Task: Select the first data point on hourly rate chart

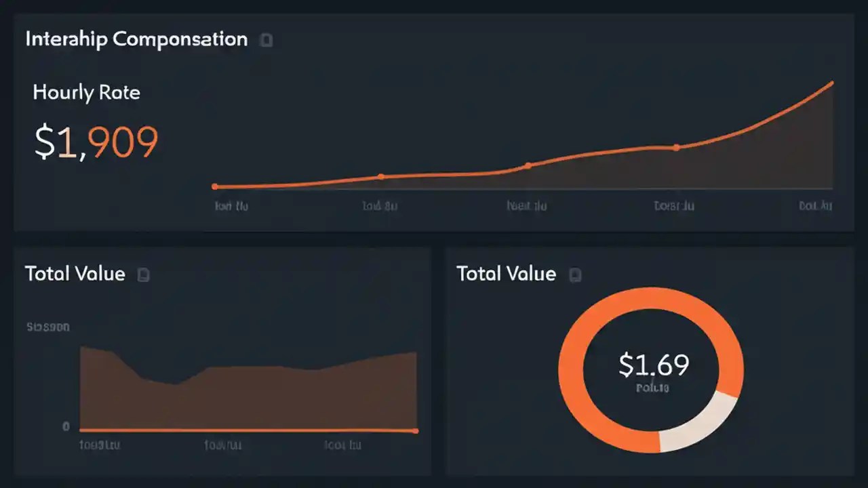Action: click(x=214, y=186)
